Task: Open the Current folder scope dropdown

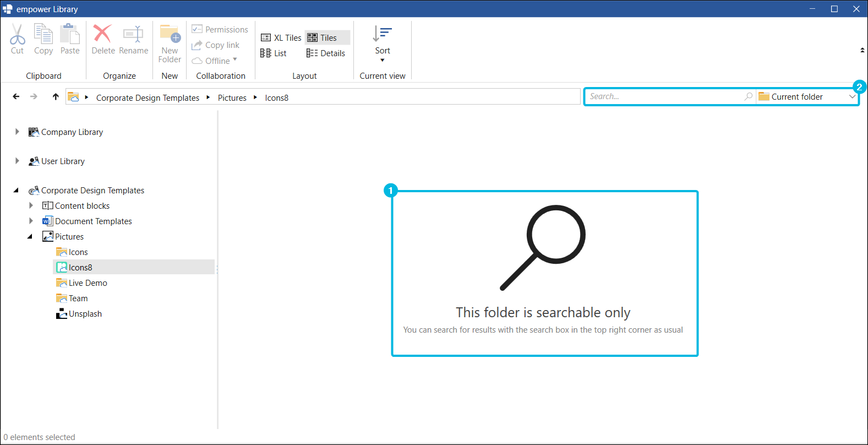Action: point(807,96)
